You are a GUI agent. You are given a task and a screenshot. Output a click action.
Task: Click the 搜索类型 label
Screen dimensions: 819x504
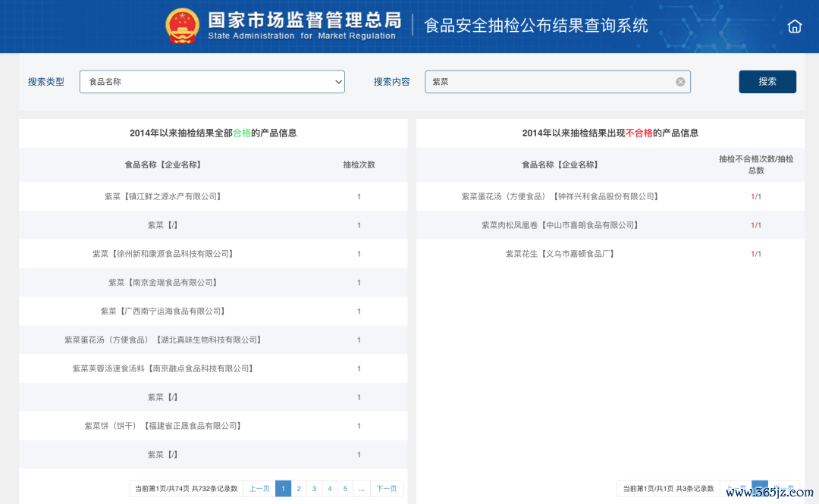46,82
